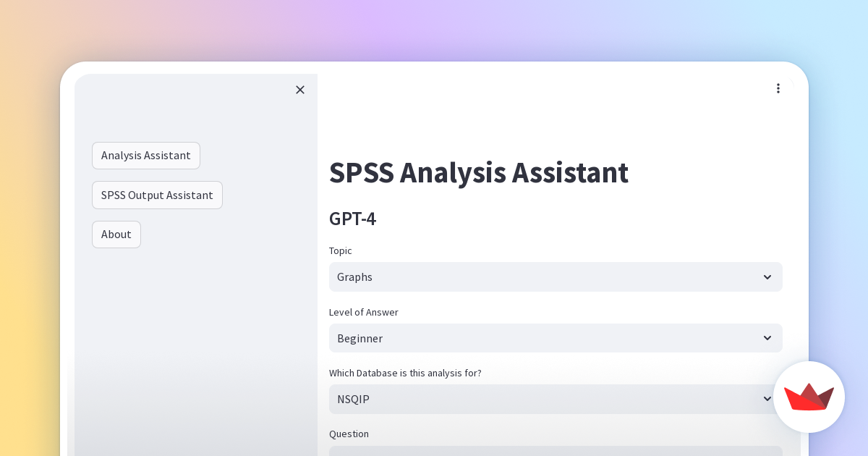Click the GPT-4 subtitle text
Image resolution: width=868 pixels, height=456 pixels.
click(352, 219)
